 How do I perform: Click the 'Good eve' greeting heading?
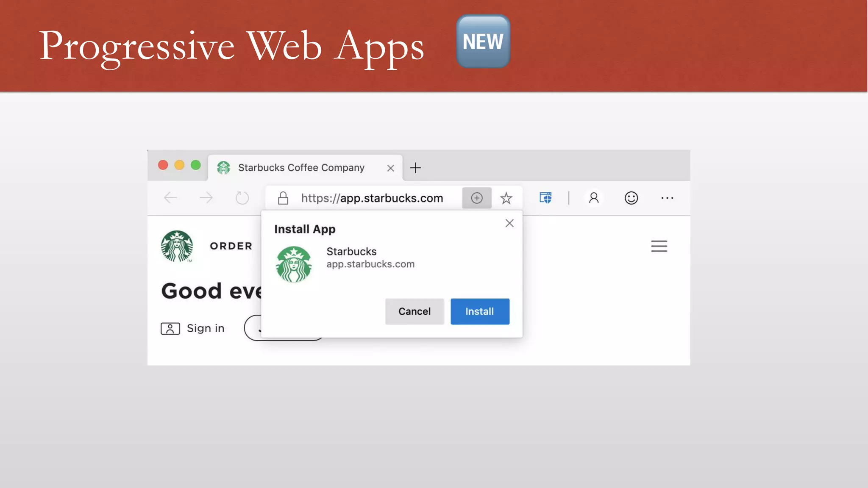point(211,291)
